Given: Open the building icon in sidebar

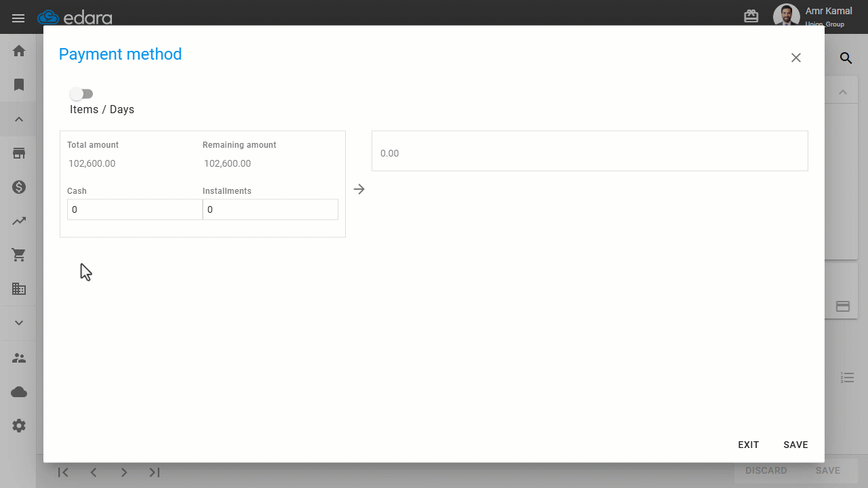Looking at the screenshot, I should coord(19,289).
